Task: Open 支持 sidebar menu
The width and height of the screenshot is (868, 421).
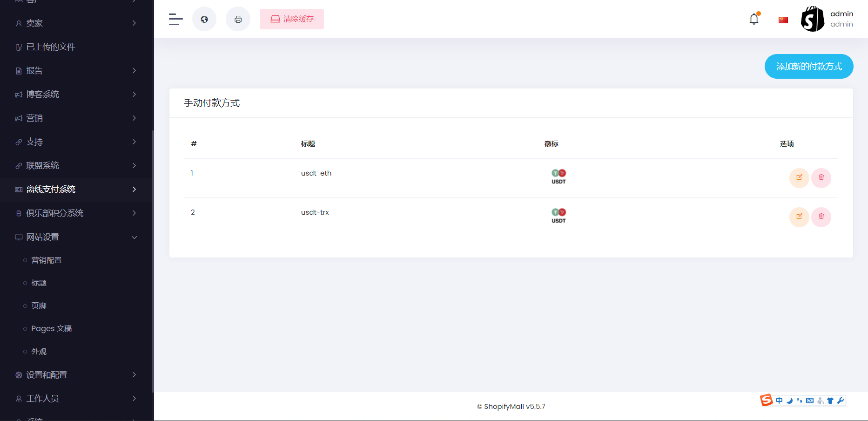Action: [76, 142]
